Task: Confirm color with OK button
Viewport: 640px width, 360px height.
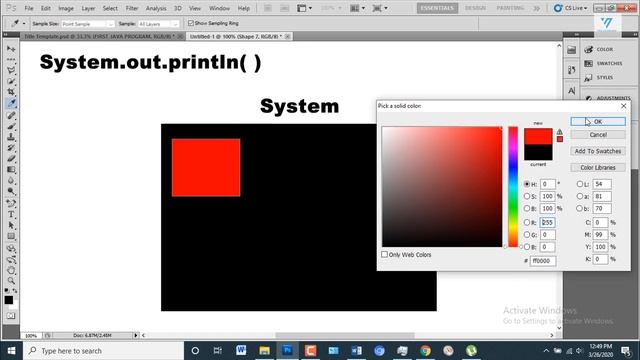Action: (598, 122)
